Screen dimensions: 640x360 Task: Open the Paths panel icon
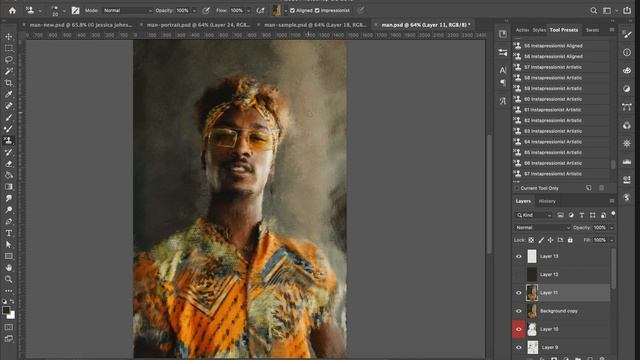627,107
